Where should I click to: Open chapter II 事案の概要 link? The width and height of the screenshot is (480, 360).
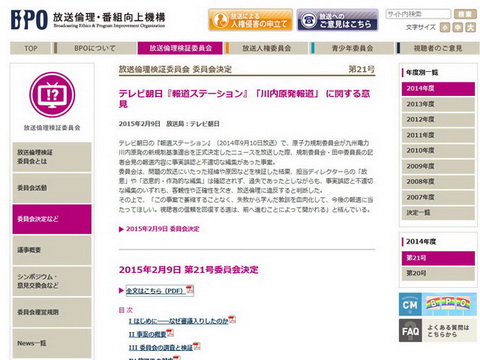click(147, 334)
